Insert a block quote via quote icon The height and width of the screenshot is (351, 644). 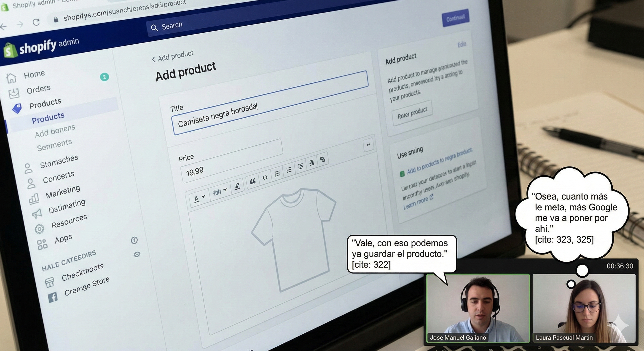[x=253, y=181]
